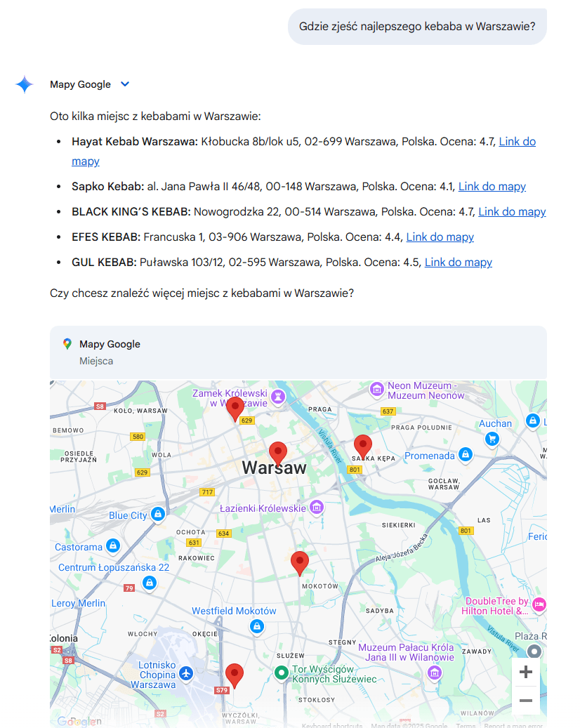Click the PRAGA POŁUDNIE district label

tap(421, 428)
